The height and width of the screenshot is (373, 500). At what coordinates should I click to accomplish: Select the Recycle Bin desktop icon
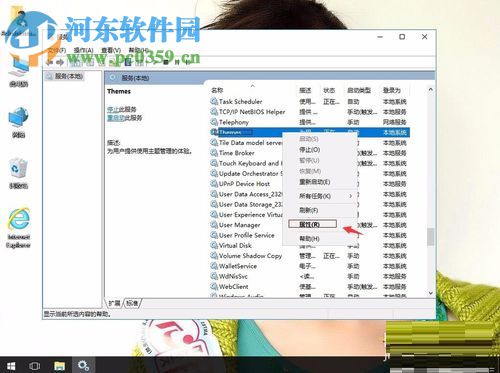click(19, 174)
